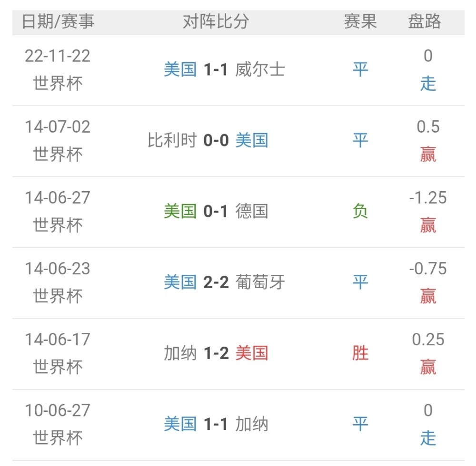The width and height of the screenshot is (476, 466).
Task: Select the 盘路 column header
Action: pyautogui.click(x=425, y=21)
